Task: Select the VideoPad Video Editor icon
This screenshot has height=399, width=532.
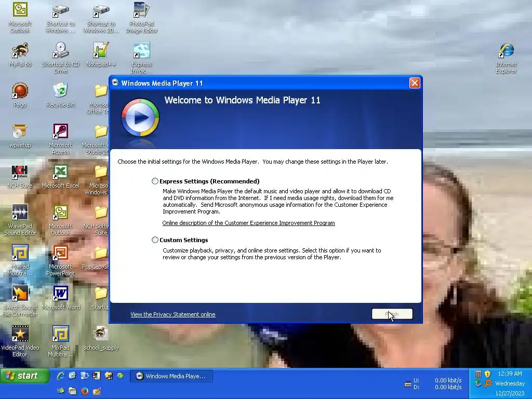Action: point(20,341)
